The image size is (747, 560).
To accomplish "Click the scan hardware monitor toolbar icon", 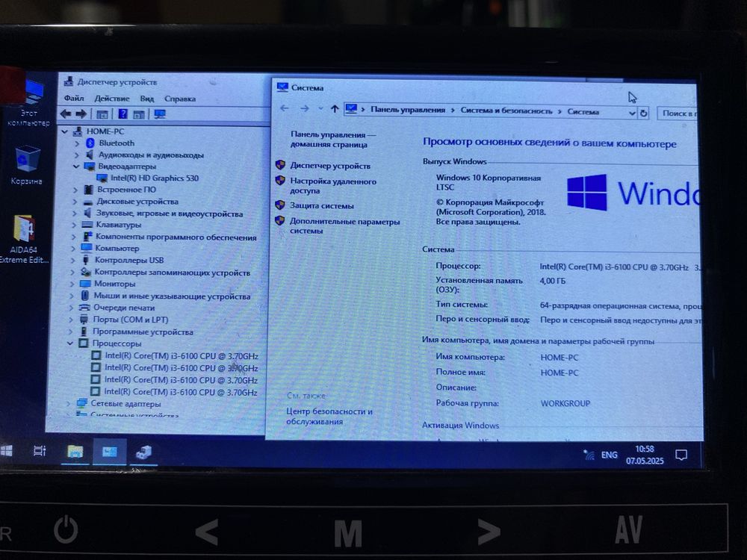I will [x=160, y=114].
